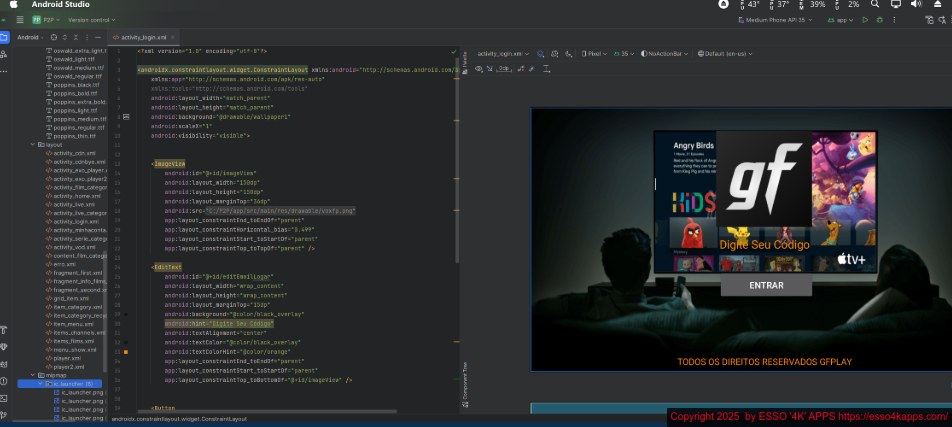The height and width of the screenshot is (427, 952).
Task: Toggle night mode icon in design toolbar
Action: [x=568, y=53]
